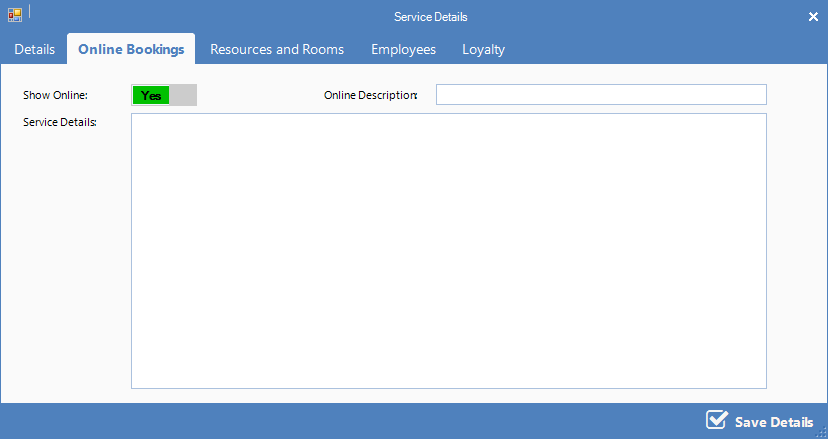
Task: Switch to the Details tab
Action: [34, 49]
